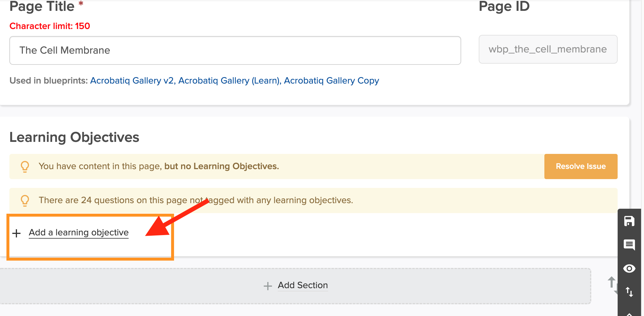Click the reorder arrows icon in dark toolbar
The width and height of the screenshot is (644, 316).
pyautogui.click(x=629, y=292)
